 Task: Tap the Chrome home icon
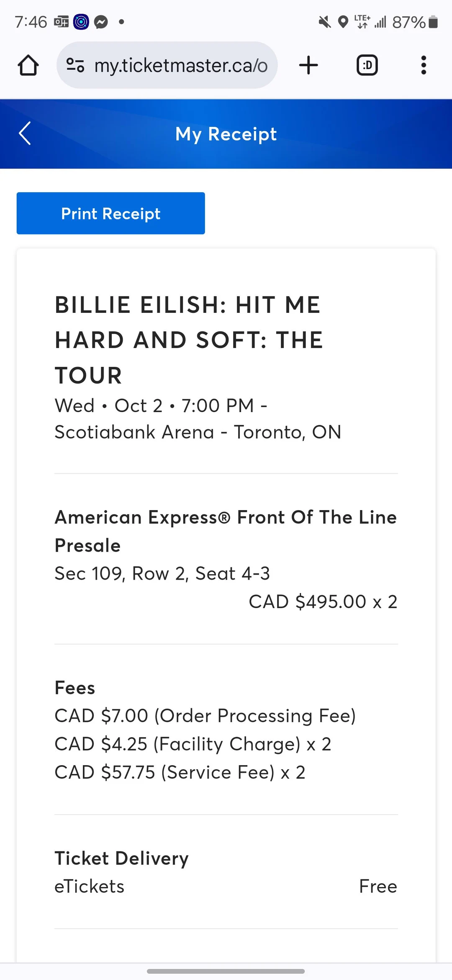pos(28,65)
